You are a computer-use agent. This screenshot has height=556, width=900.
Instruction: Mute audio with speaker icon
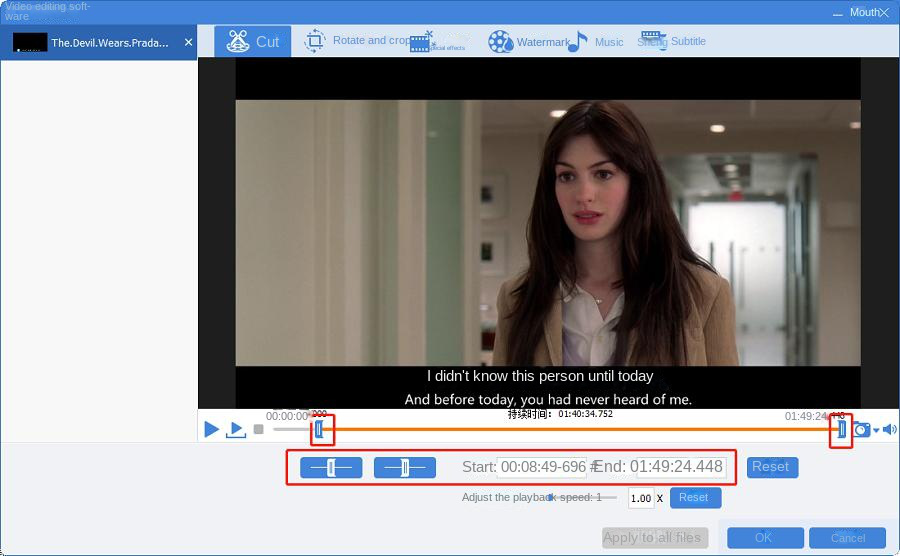pyautogui.click(x=889, y=429)
